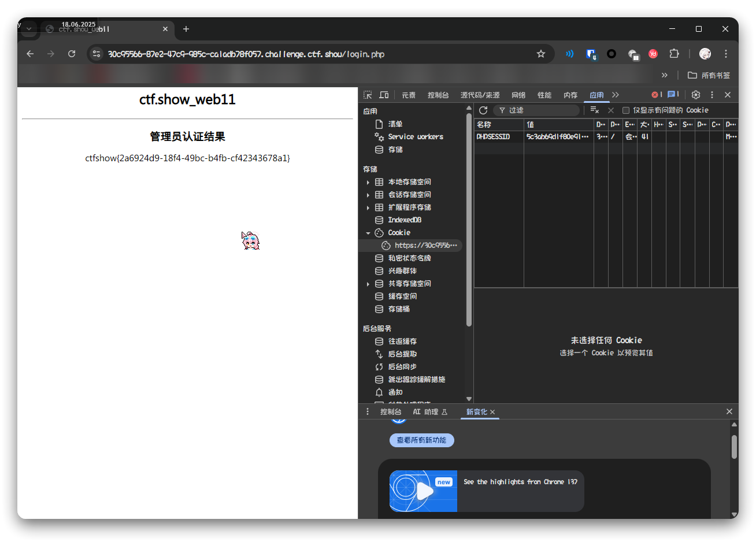Close the 新变化 drawer tab
This screenshot has width=756, height=542.
pyautogui.click(x=492, y=412)
